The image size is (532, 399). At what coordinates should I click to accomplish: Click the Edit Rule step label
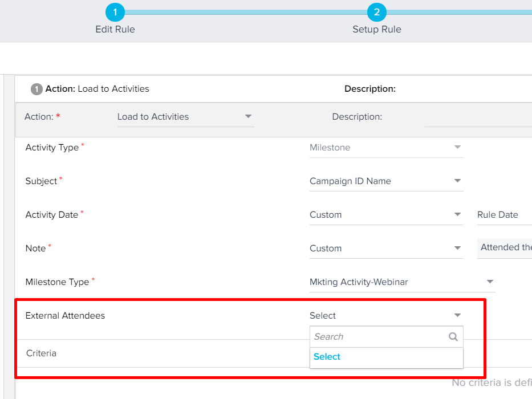115,29
